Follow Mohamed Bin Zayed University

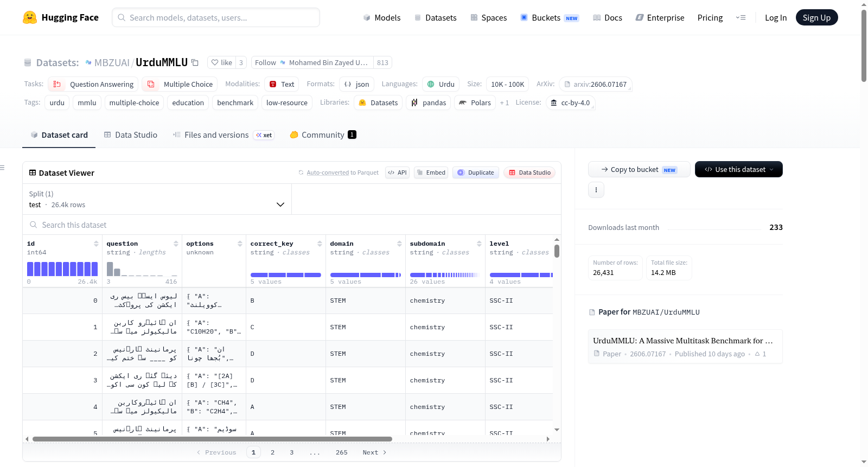point(311,62)
